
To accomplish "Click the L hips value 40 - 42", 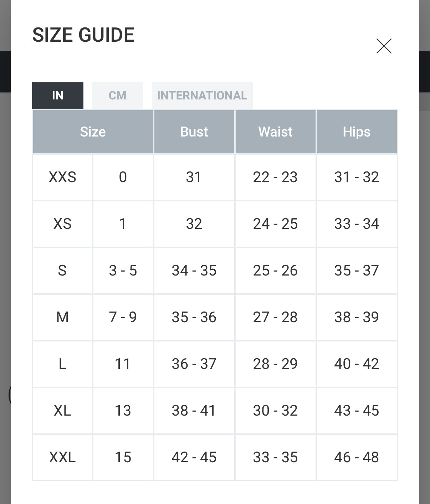I will pyautogui.click(x=357, y=364).
